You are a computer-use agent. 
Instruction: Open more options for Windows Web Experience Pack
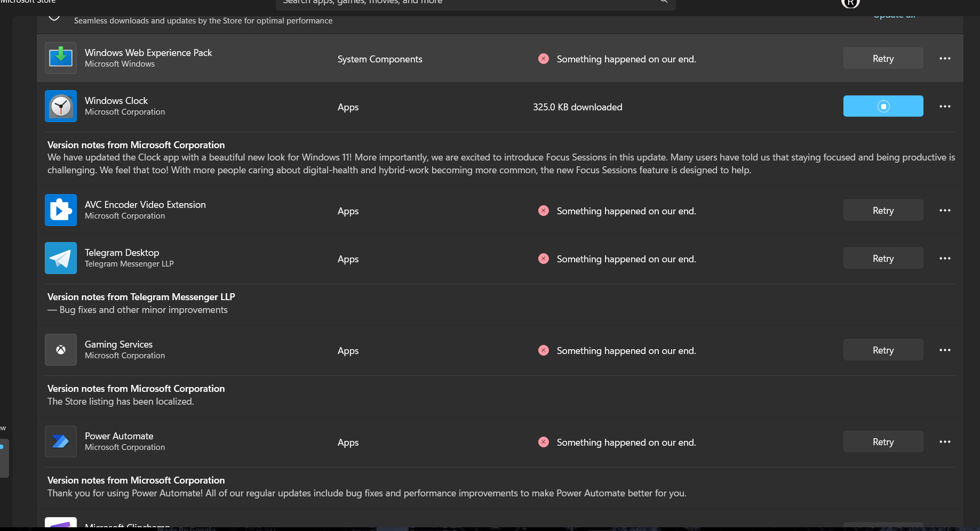[x=945, y=58]
